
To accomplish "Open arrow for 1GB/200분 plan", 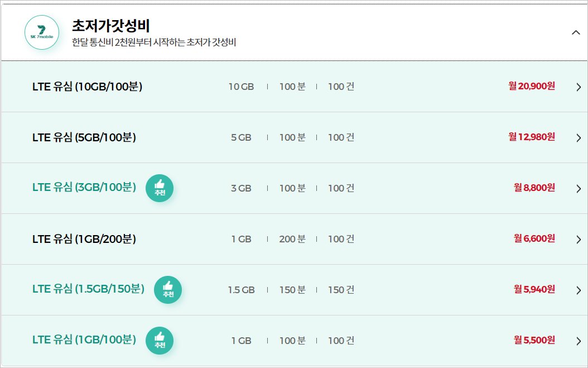I will point(579,240).
